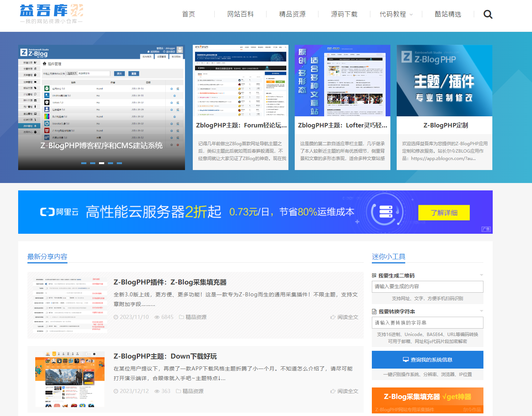
Task: Click the 363 views eye icon
Action: tap(157, 391)
